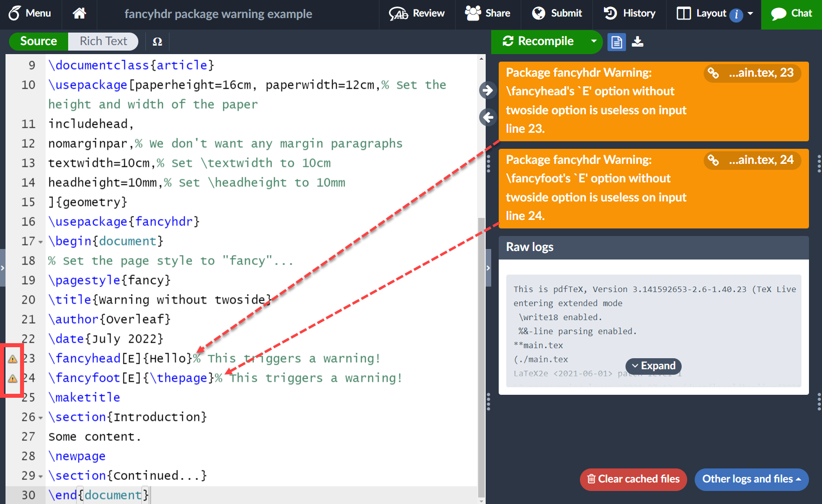Collapse the Other logs and files section

(751, 479)
